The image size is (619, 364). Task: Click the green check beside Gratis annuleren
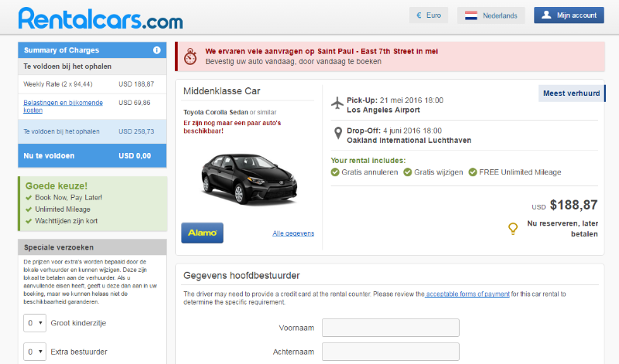tap(335, 172)
